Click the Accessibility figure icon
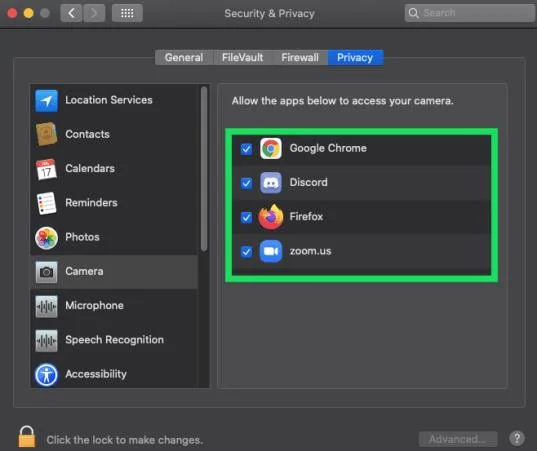 [x=46, y=375]
